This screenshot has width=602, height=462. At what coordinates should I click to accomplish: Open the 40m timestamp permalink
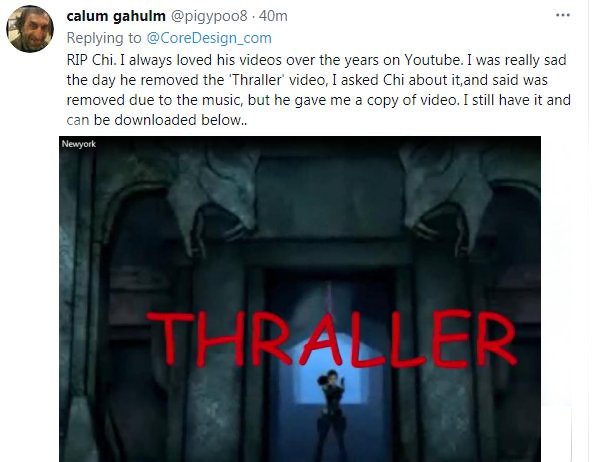point(273,16)
